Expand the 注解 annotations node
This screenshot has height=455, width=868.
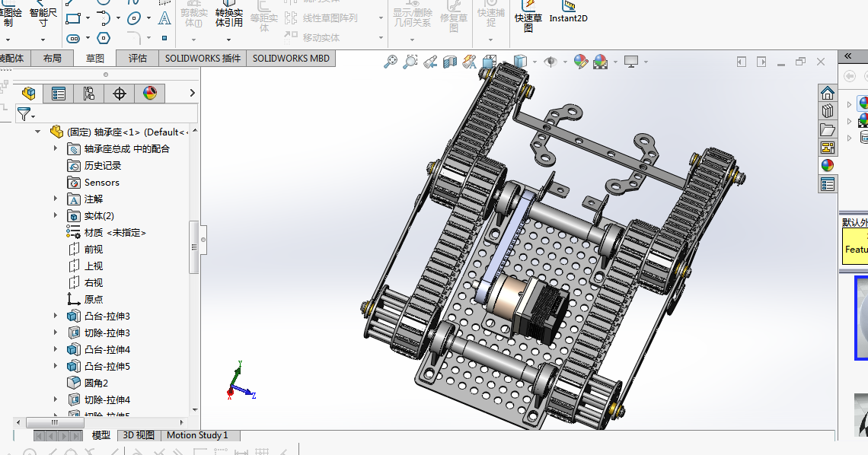(x=56, y=199)
